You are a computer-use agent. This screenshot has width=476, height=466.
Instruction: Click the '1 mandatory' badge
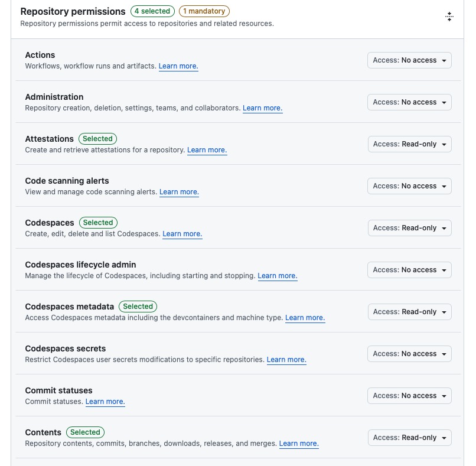(204, 11)
